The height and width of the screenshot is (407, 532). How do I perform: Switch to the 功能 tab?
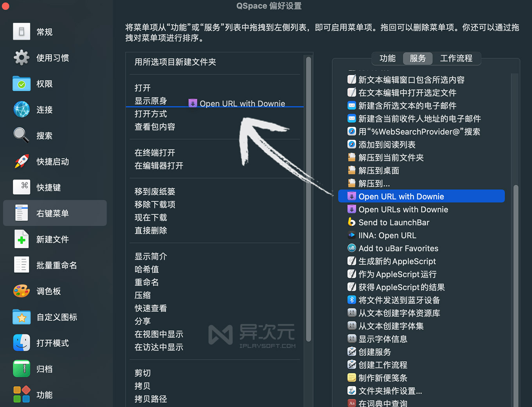[387, 58]
